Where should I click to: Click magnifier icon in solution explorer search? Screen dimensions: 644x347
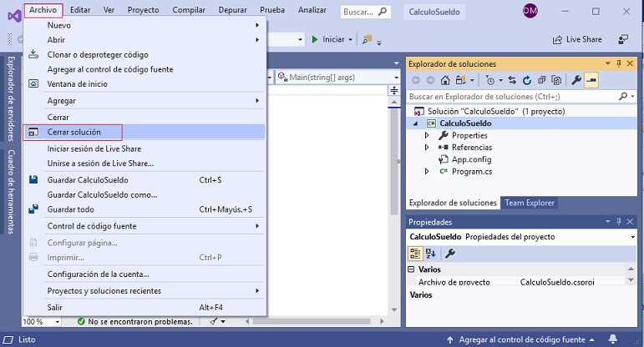pos(623,96)
